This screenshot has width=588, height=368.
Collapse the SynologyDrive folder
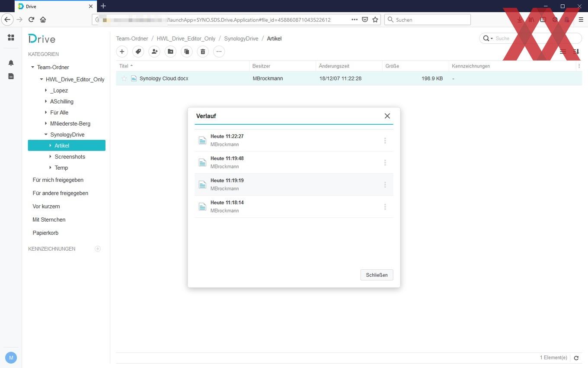click(x=46, y=135)
